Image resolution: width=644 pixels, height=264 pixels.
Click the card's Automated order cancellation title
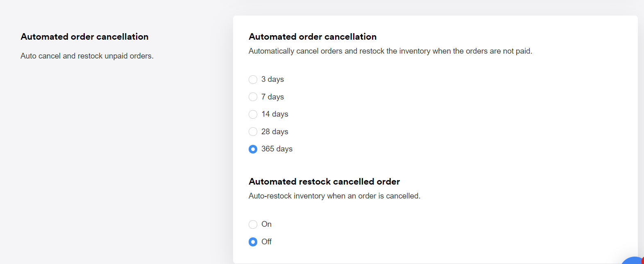pyautogui.click(x=313, y=37)
